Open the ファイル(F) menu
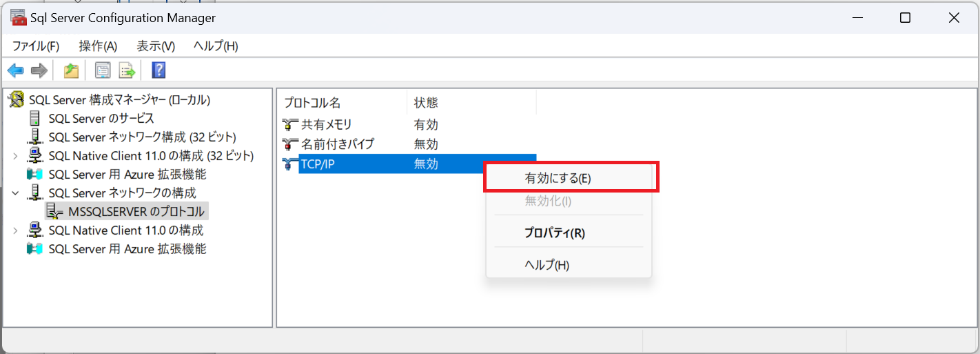 pyautogui.click(x=36, y=46)
